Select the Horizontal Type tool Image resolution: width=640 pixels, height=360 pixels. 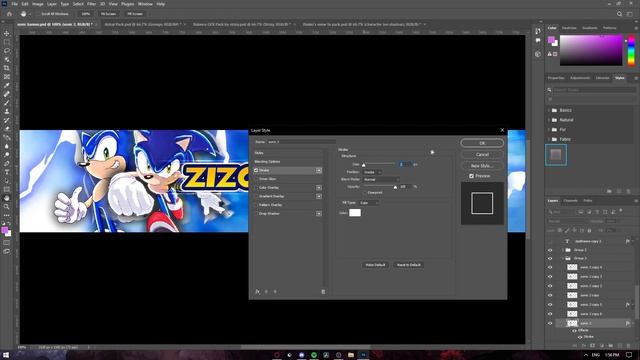7,172
